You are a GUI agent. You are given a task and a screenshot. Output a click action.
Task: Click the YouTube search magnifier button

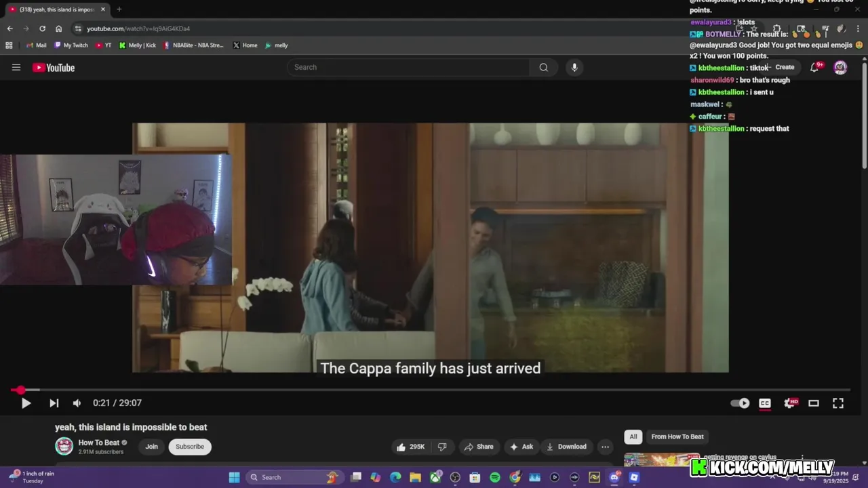(544, 67)
